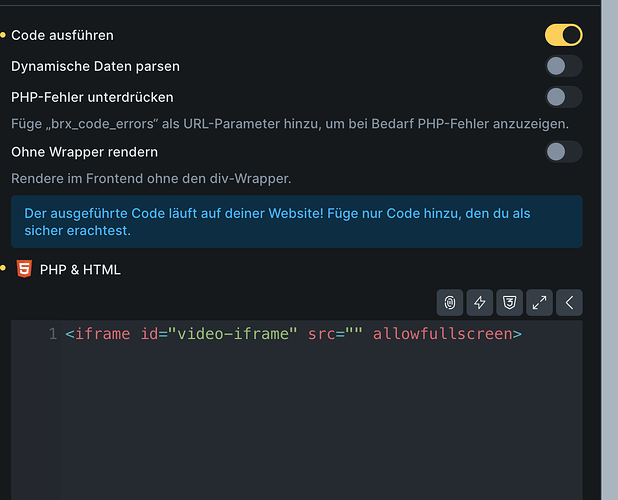Enable Ohne Wrapper rendern switch
The image size is (618, 500).
(564, 152)
